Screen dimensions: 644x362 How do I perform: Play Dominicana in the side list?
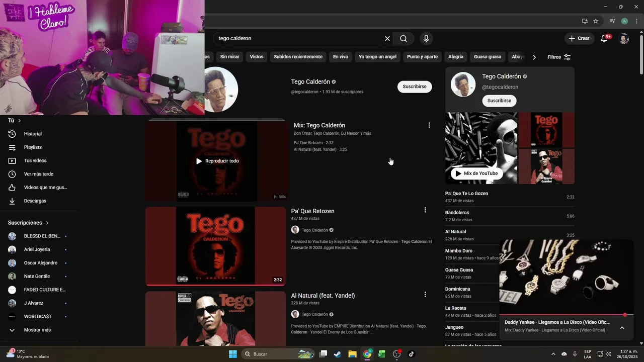tap(472, 292)
